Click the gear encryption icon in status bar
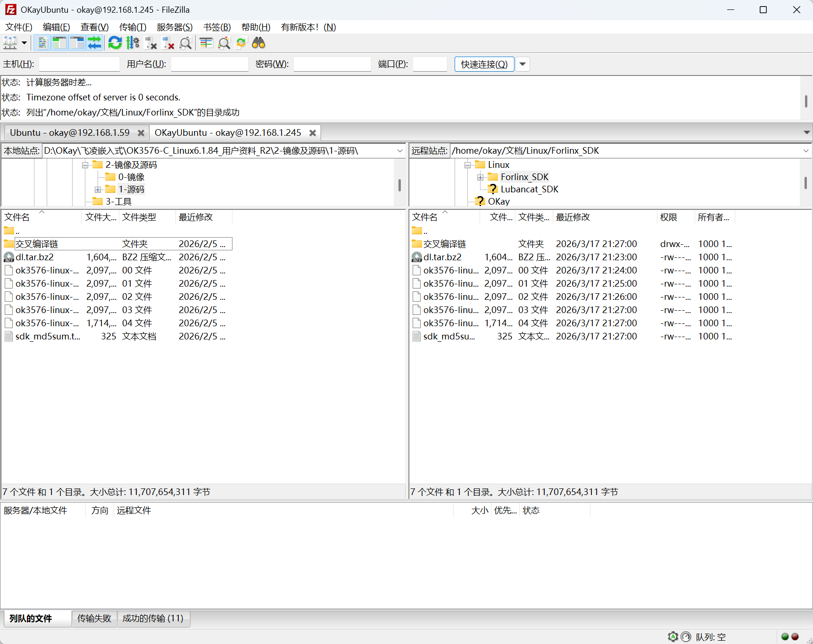The width and height of the screenshot is (813, 644). [x=673, y=637]
